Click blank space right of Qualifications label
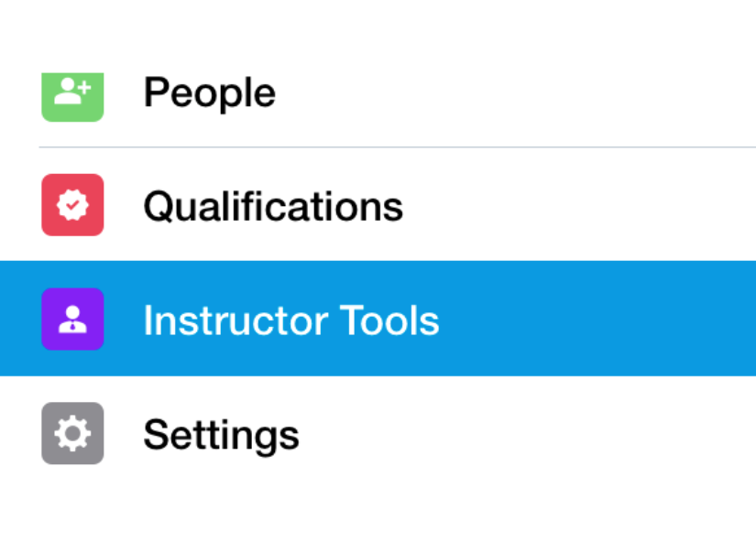 pos(577,205)
